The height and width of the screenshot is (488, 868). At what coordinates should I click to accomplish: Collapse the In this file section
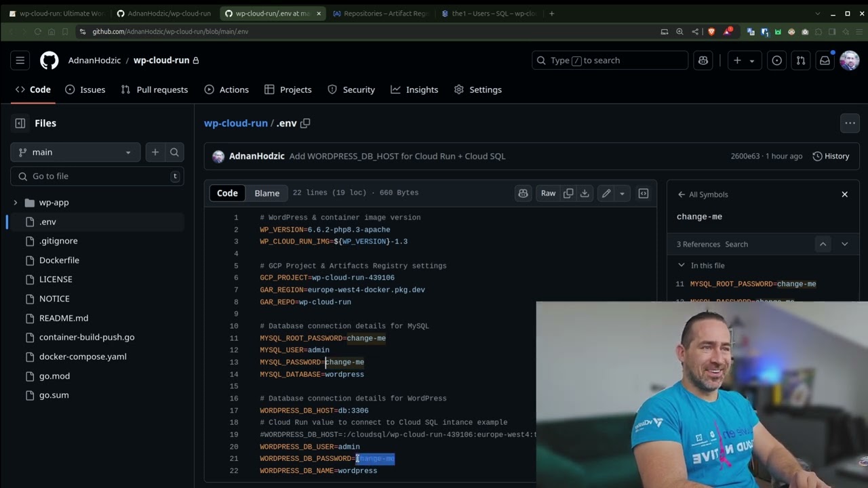(x=682, y=266)
